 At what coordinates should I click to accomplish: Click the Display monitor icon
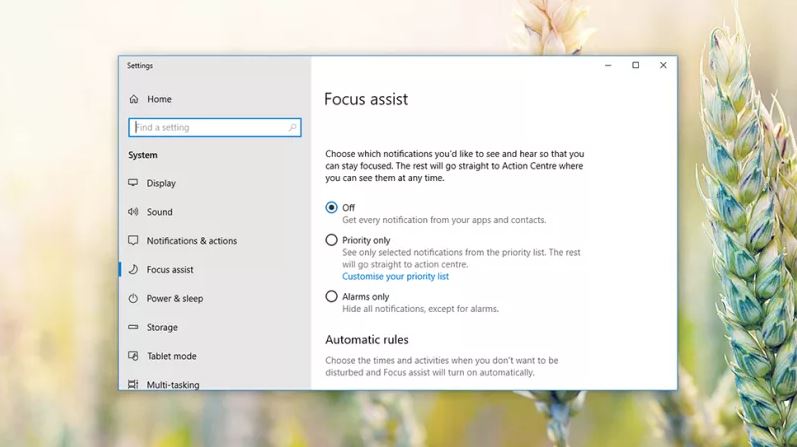(x=133, y=183)
